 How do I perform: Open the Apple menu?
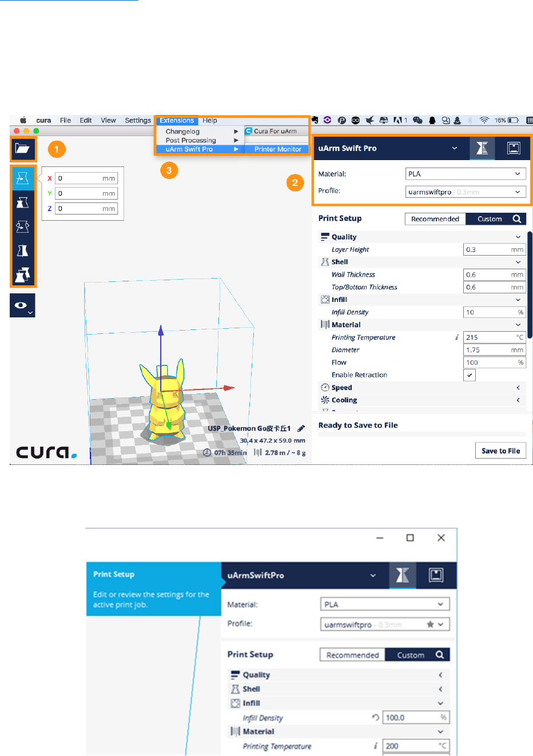pyautogui.click(x=23, y=120)
